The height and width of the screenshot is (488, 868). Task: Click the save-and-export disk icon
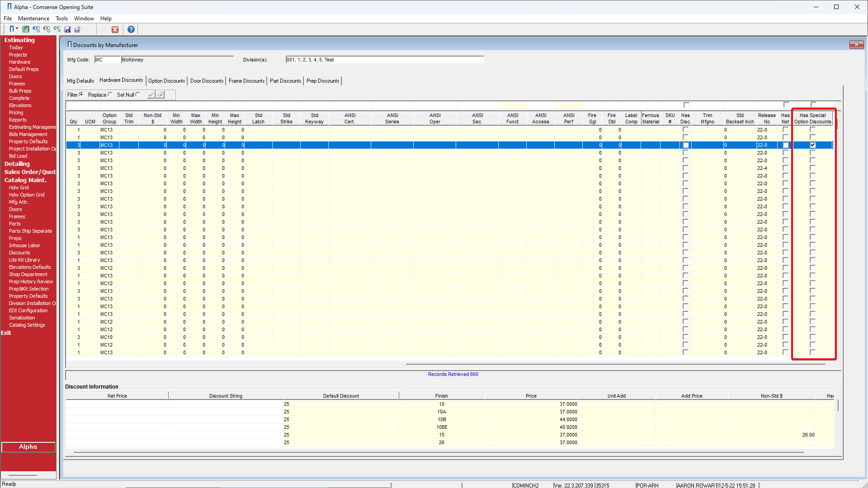(77, 29)
